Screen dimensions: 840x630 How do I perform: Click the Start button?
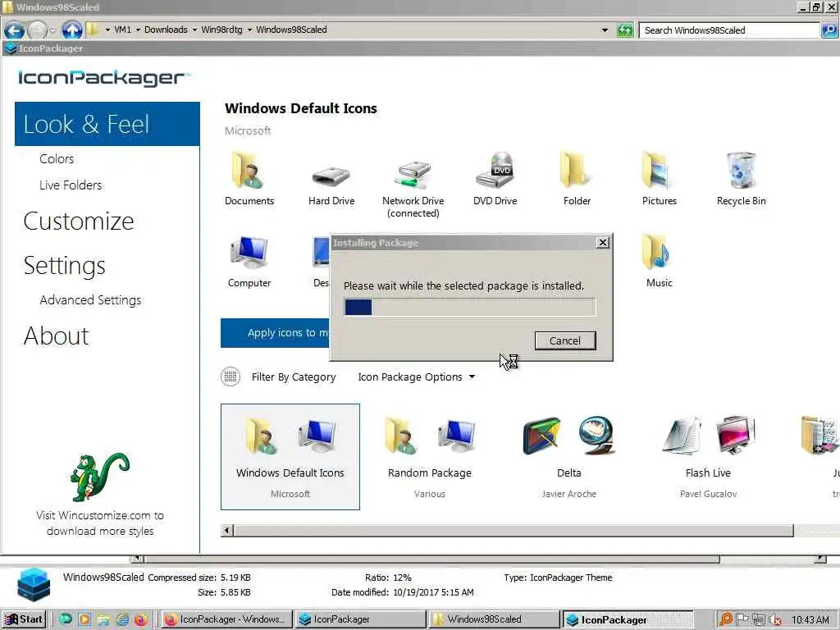point(24,619)
